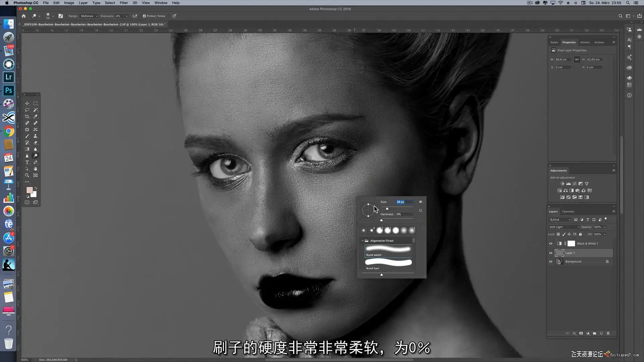The image size is (644, 362).
Task: Click the foreground color swatch
Action: coord(29,190)
